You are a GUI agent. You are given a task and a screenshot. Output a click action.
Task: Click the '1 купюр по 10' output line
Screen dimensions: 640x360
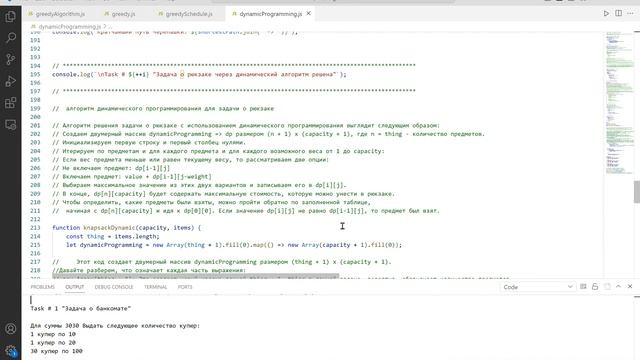tap(53, 334)
